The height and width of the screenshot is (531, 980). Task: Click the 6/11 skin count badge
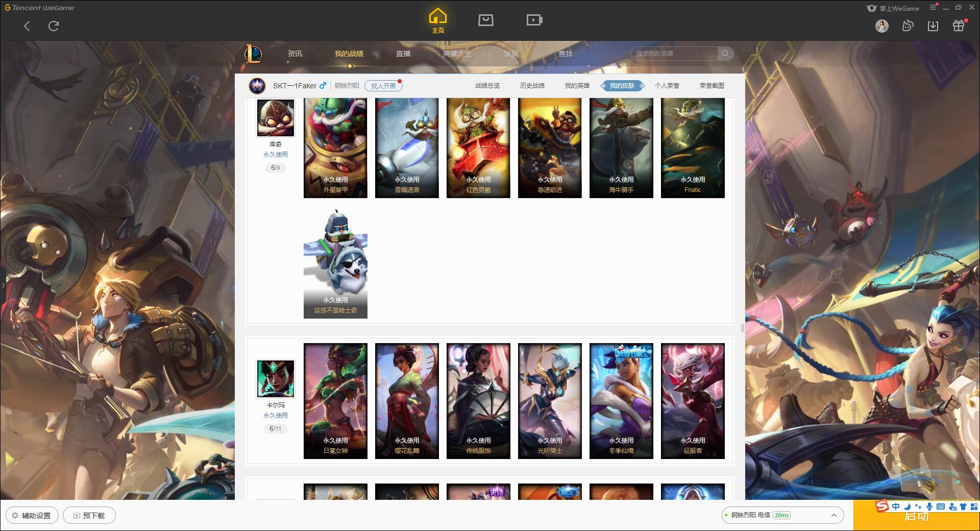[x=276, y=428]
